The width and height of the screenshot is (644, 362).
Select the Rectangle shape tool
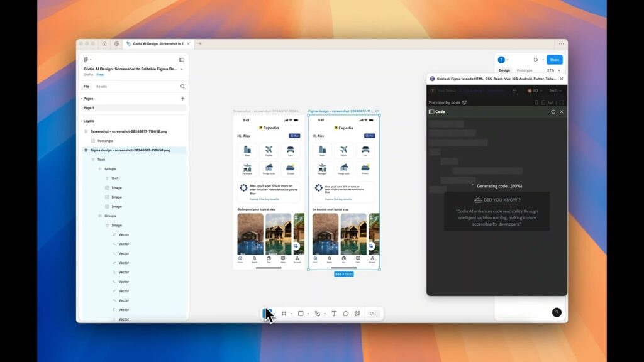pos(301,314)
